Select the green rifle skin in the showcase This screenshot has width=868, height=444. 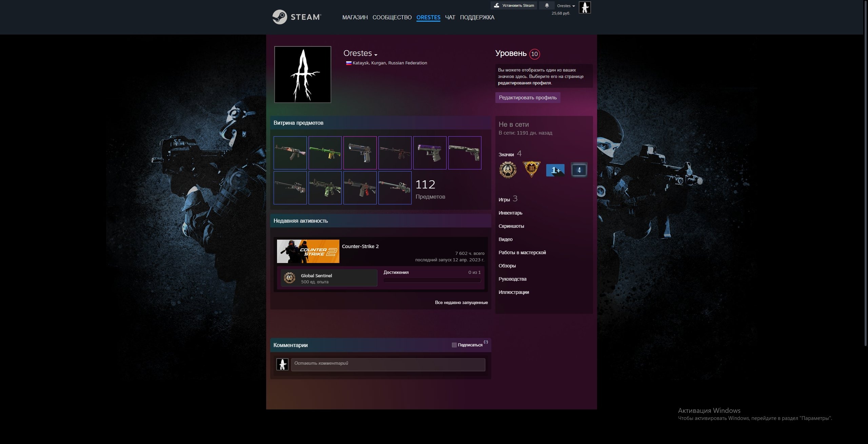pyautogui.click(x=325, y=153)
